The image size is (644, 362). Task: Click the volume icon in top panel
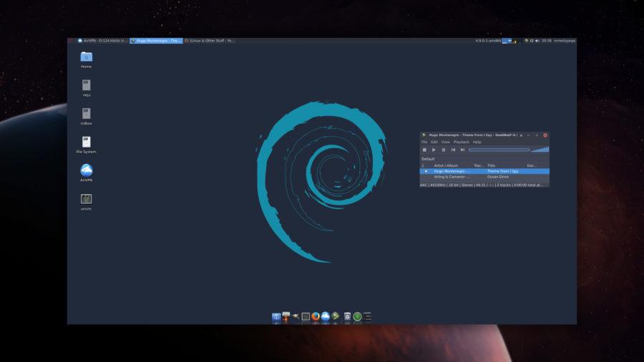click(537, 41)
